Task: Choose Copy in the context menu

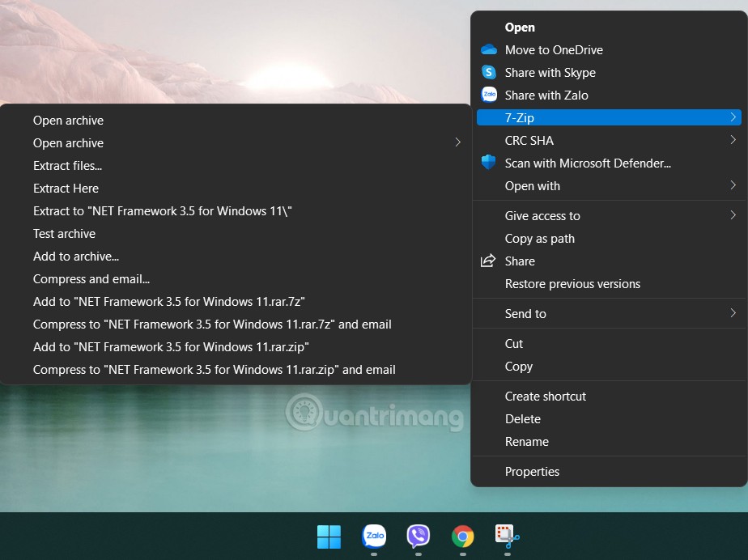Action: coord(609,367)
